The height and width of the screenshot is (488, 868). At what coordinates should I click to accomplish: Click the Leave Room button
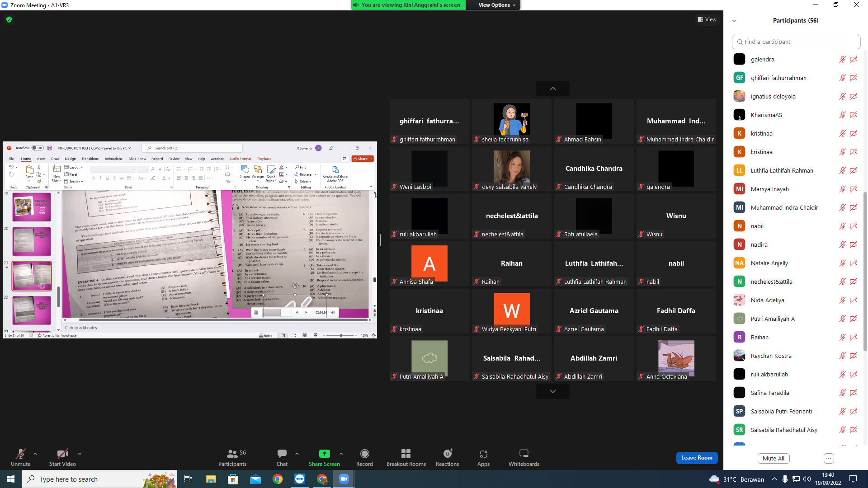pyautogui.click(x=697, y=458)
